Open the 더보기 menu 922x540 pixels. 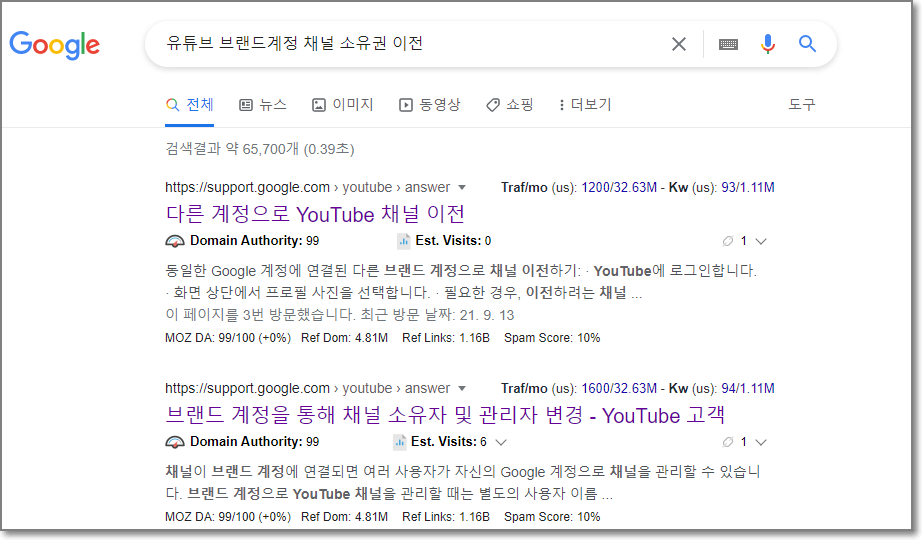coord(585,105)
